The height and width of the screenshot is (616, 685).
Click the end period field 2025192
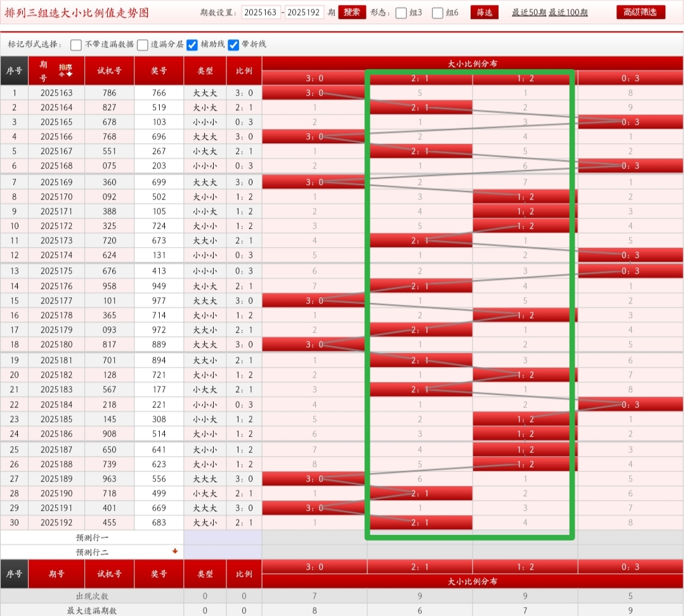304,12
